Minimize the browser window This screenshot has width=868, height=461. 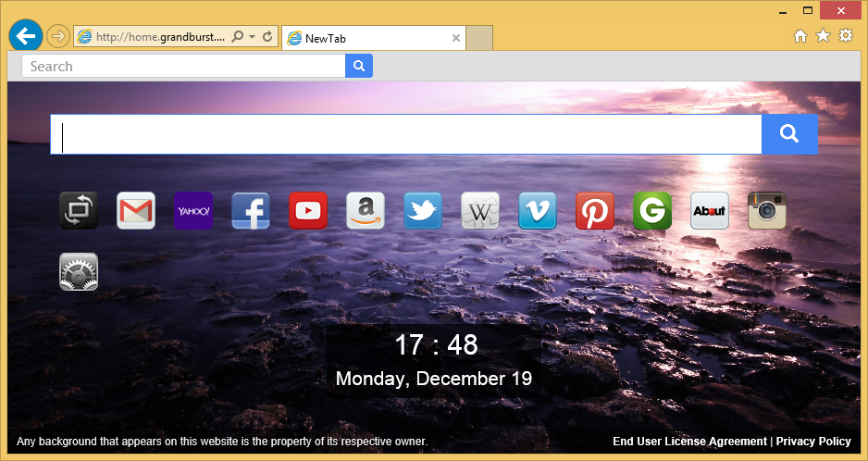point(783,11)
